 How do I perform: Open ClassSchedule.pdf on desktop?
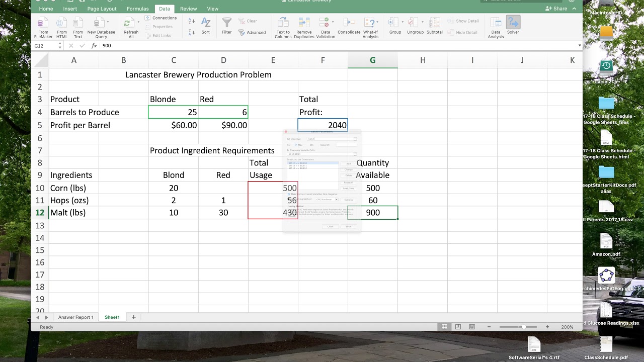click(x=606, y=348)
